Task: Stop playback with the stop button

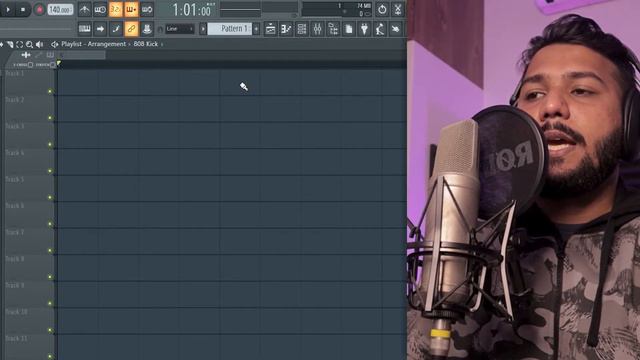Action: [23, 9]
